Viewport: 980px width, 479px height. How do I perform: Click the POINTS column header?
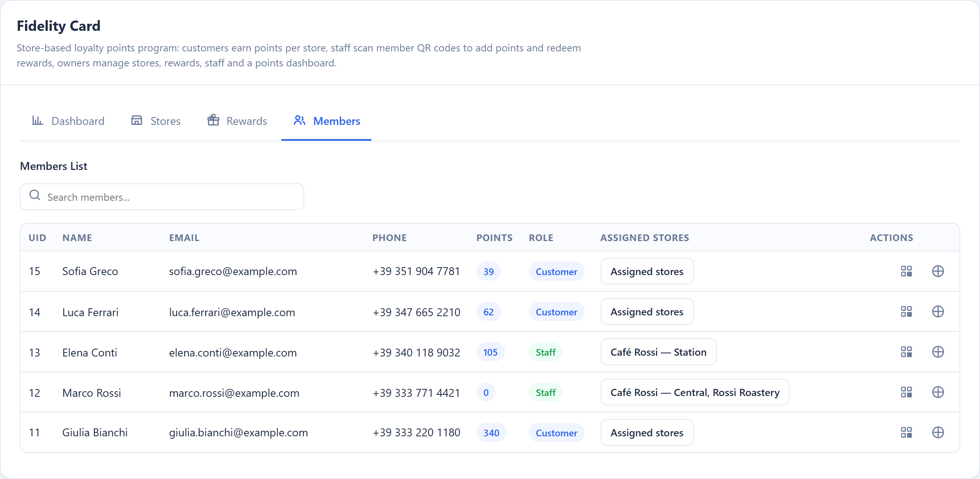pos(494,238)
